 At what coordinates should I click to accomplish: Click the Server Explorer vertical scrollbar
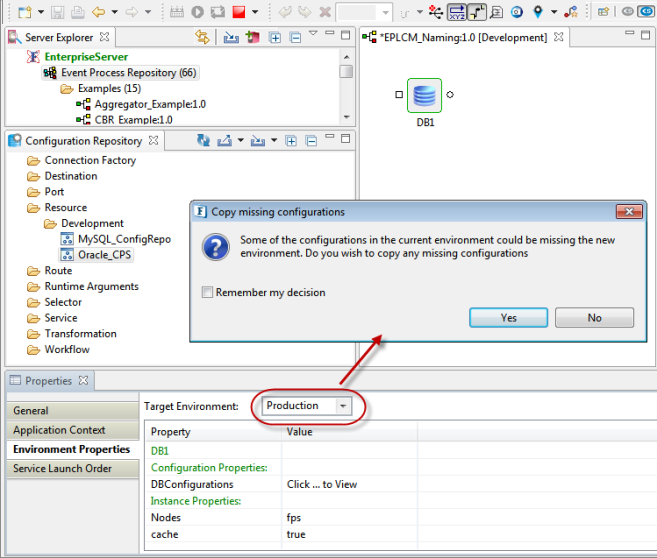pos(346,72)
